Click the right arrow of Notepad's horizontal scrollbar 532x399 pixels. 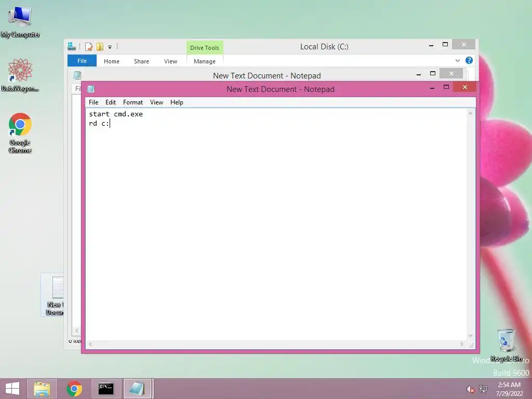(462, 344)
